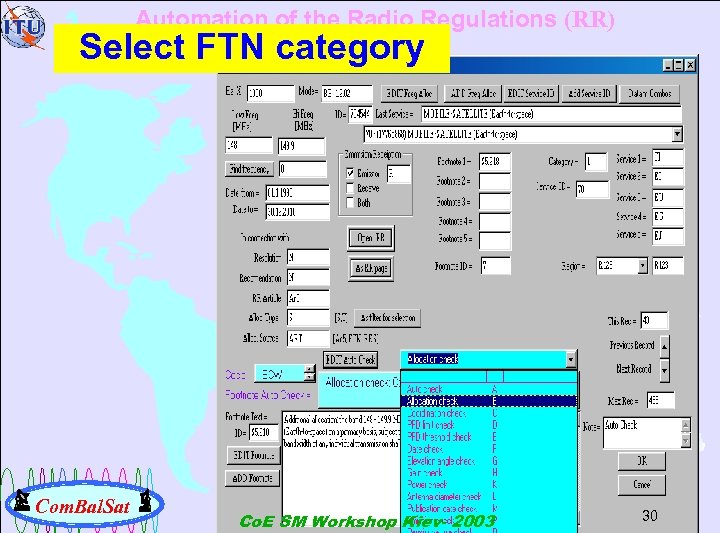The image size is (720, 533).
Task: Enable the Receive checkbox
Action: [350, 188]
